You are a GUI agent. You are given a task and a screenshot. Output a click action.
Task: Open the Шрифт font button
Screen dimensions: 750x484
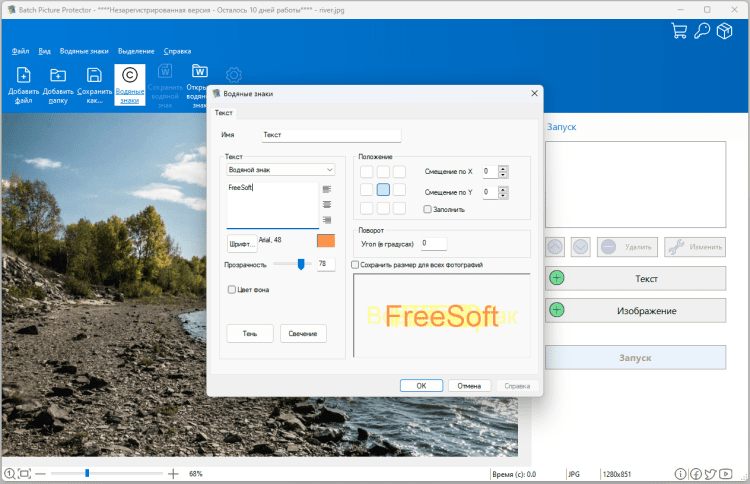pyautogui.click(x=242, y=243)
